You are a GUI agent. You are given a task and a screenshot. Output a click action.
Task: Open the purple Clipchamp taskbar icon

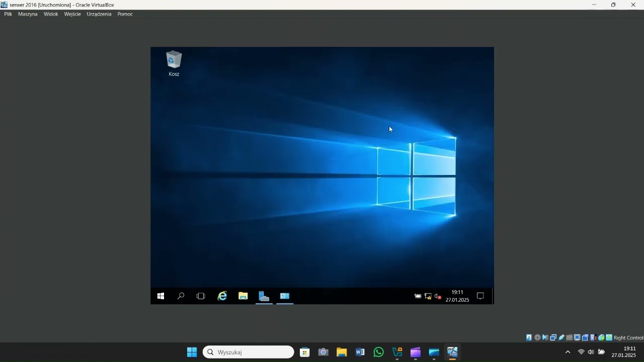pyautogui.click(x=416, y=352)
